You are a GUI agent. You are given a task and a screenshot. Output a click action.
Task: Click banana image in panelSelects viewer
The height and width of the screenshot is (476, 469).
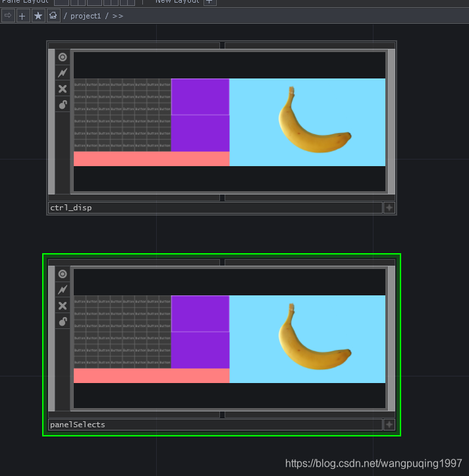(314, 337)
